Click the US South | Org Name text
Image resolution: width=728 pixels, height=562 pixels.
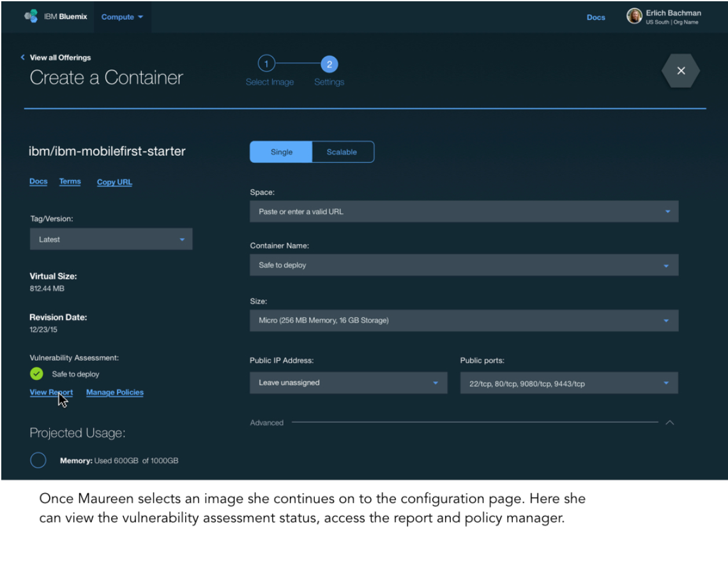click(672, 22)
